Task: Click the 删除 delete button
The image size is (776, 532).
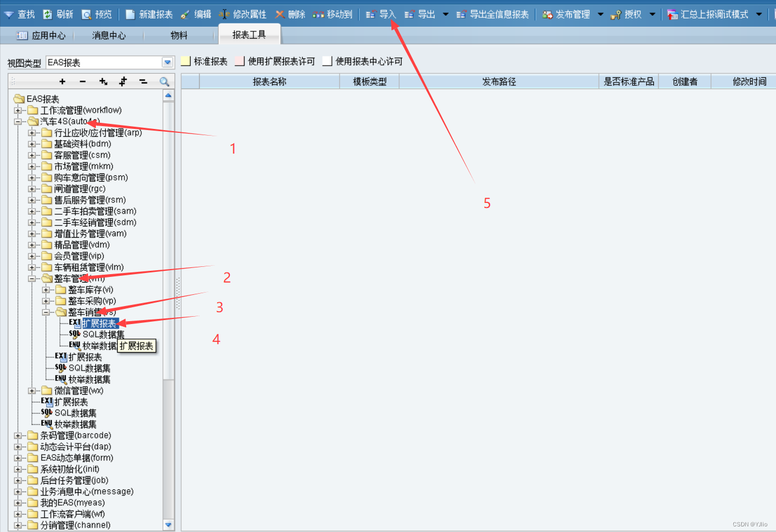Action: (290, 15)
